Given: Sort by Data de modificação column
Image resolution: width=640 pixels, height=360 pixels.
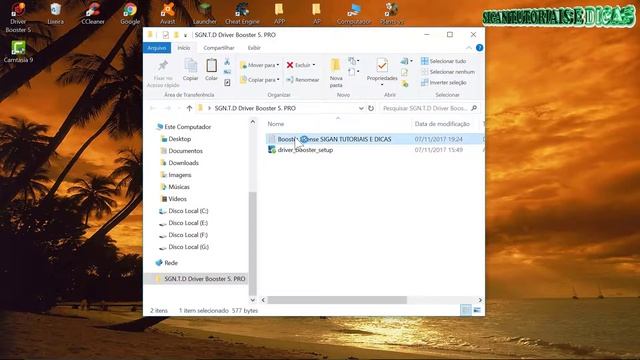Looking at the screenshot, I should click(442, 124).
